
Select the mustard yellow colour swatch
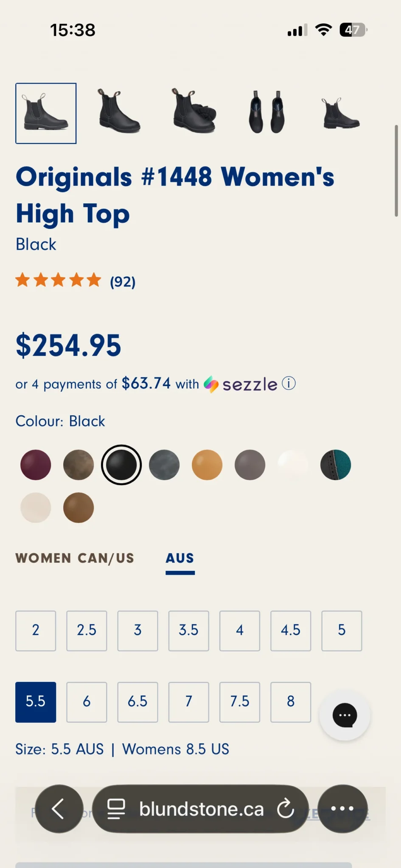tap(207, 465)
